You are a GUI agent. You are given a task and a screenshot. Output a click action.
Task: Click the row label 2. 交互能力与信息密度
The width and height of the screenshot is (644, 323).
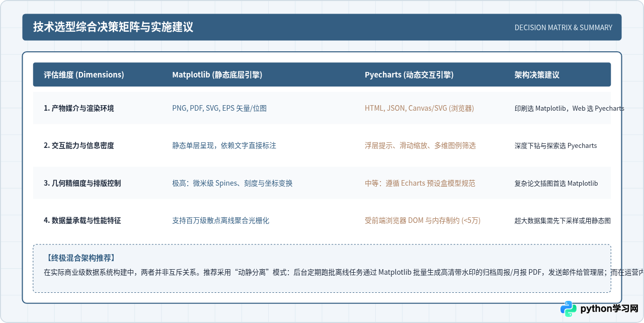79,145
